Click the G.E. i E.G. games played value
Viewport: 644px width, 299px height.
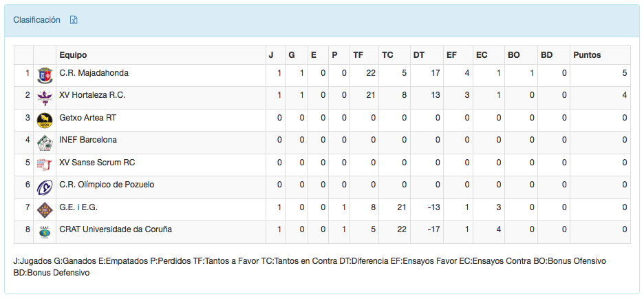click(279, 207)
